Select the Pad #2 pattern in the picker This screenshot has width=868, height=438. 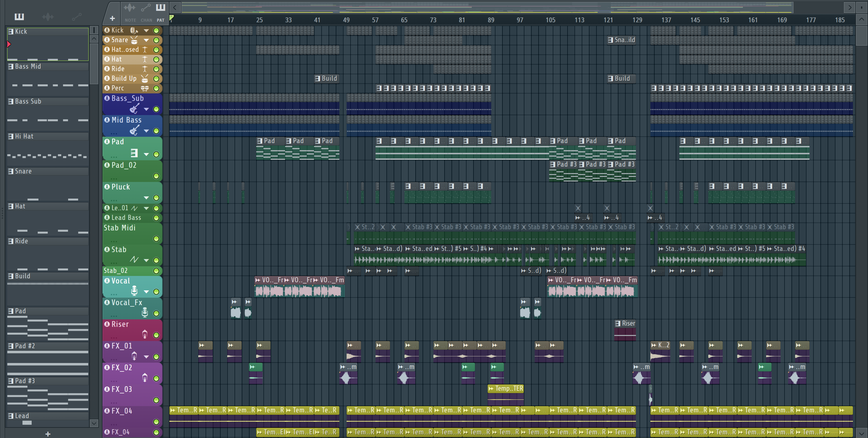48,358
